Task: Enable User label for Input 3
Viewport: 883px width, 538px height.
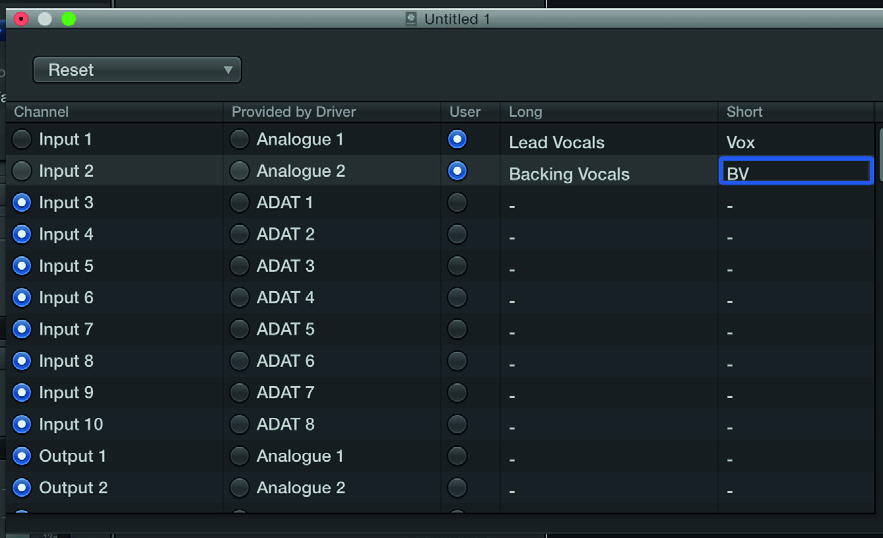Action: pyautogui.click(x=457, y=202)
